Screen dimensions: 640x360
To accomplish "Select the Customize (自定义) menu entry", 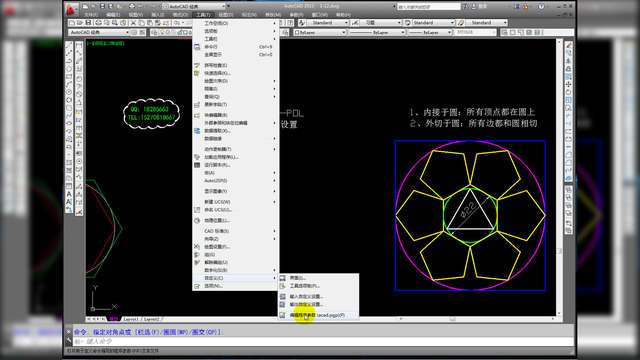I will tap(235, 278).
